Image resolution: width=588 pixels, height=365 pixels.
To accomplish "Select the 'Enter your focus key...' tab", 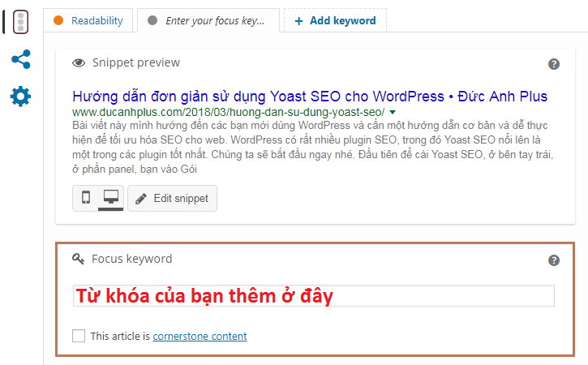I will 208,21.
